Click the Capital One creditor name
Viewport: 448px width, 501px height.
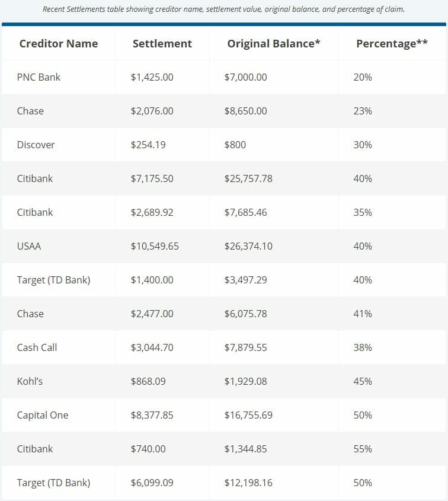[43, 415]
